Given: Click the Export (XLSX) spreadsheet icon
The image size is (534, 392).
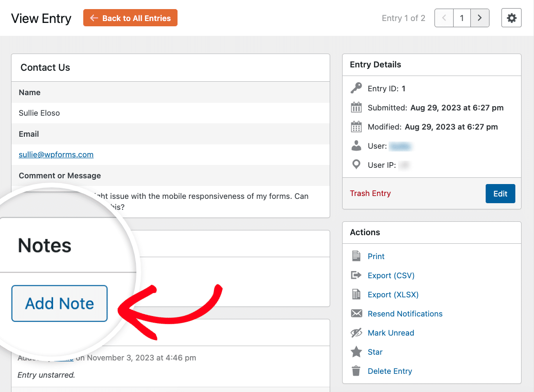Looking at the screenshot, I should point(356,294).
